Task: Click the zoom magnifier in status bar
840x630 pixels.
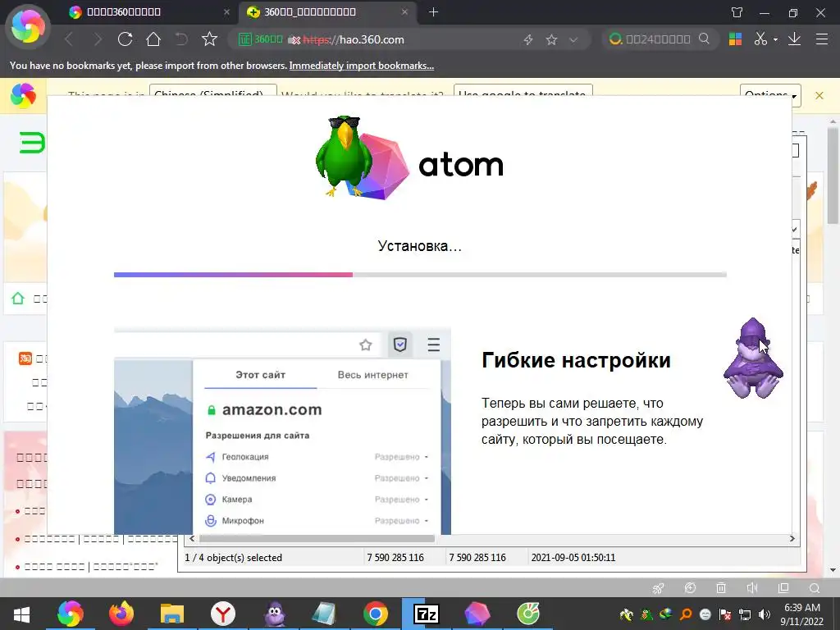Action: tap(815, 588)
